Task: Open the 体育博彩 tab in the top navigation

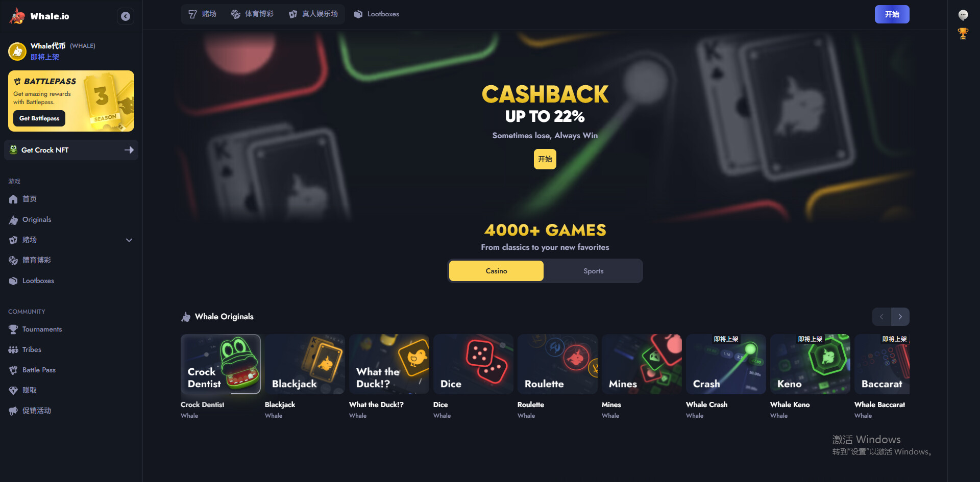Action: point(252,14)
